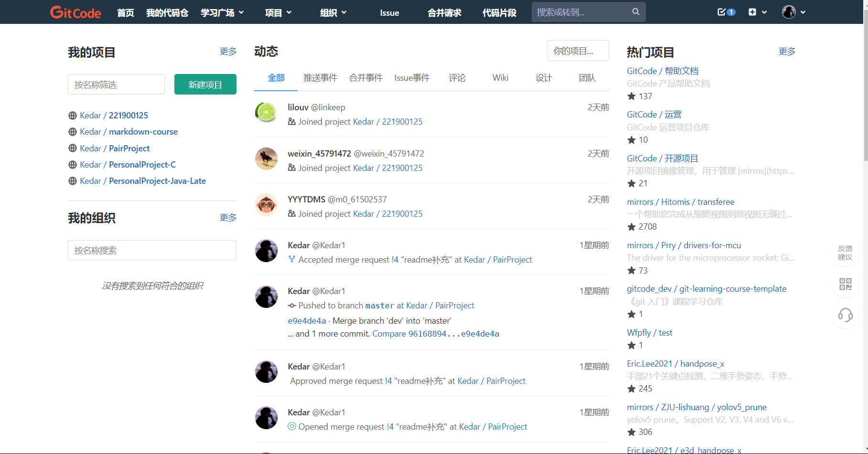Click Compare 96168894...e9e4de4a link
This screenshot has height=454, width=868.
coord(436,334)
